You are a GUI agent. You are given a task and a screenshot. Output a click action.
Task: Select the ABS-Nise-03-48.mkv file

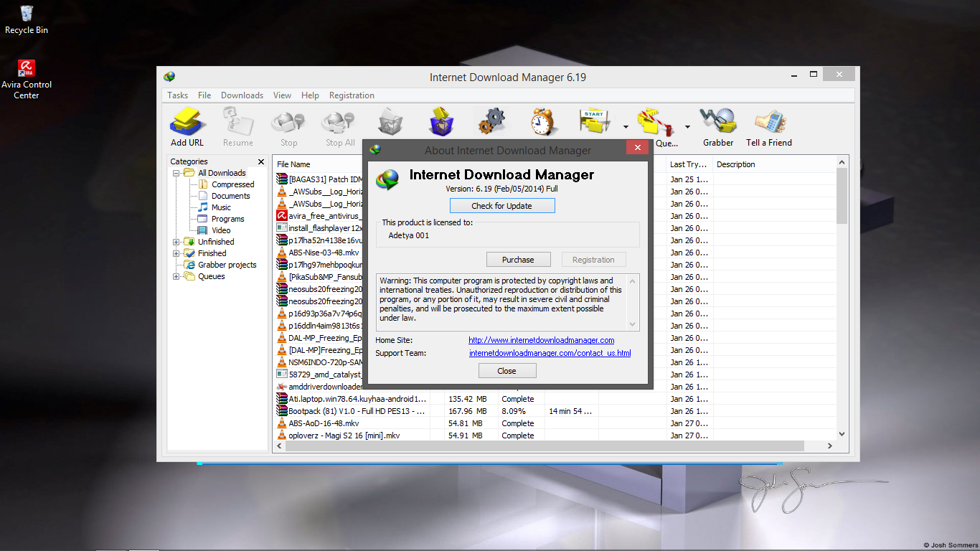(x=319, y=253)
